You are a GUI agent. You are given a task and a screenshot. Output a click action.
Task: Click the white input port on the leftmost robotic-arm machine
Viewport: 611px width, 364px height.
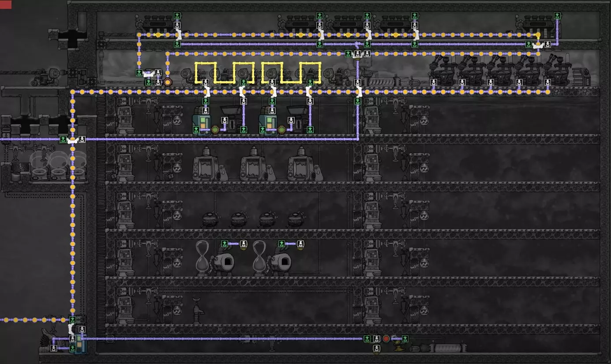click(x=434, y=83)
